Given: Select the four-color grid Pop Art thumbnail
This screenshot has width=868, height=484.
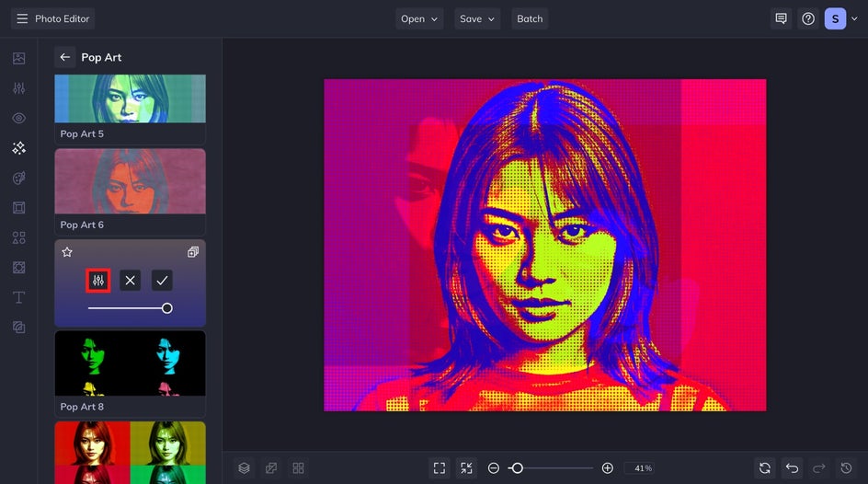Looking at the screenshot, I should point(130,453).
